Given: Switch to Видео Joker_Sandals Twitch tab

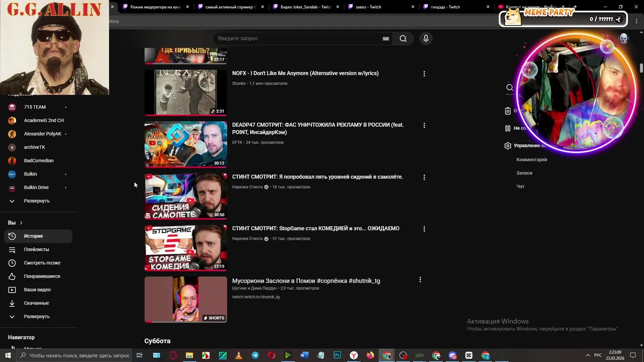Looking at the screenshot, I should 305,7.
